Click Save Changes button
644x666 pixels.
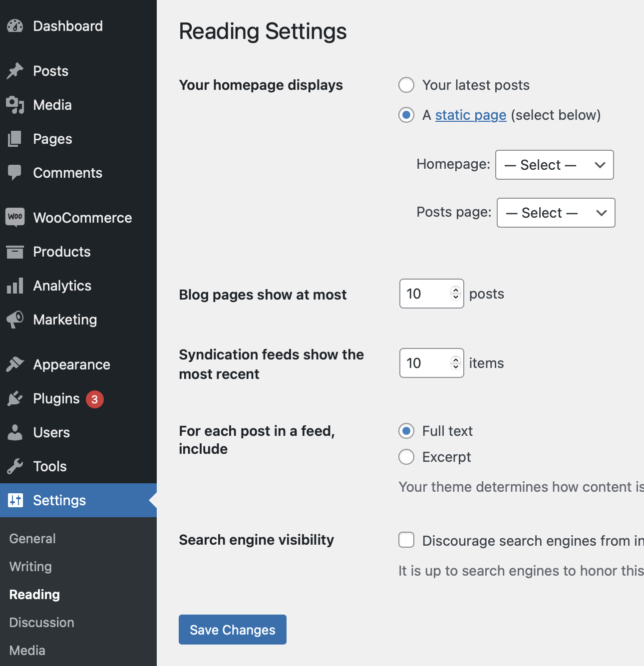(233, 630)
